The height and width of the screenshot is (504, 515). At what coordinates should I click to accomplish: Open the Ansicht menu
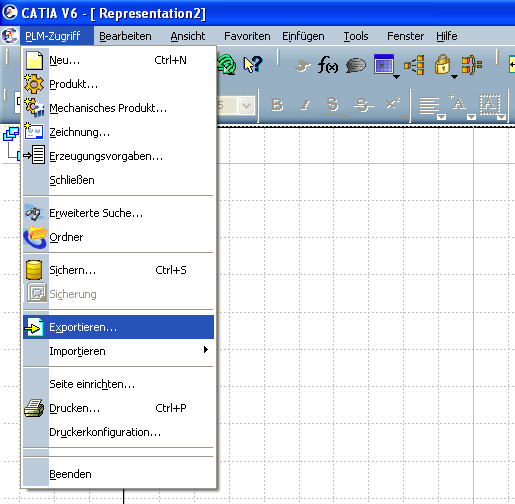pos(188,36)
